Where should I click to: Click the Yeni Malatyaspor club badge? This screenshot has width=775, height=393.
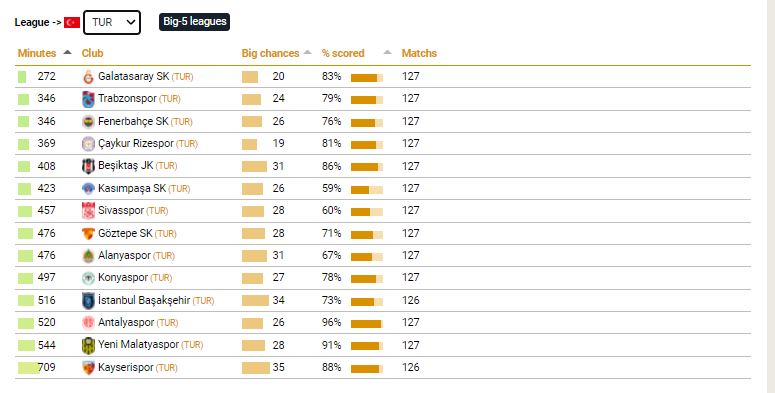[x=88, y=345]
